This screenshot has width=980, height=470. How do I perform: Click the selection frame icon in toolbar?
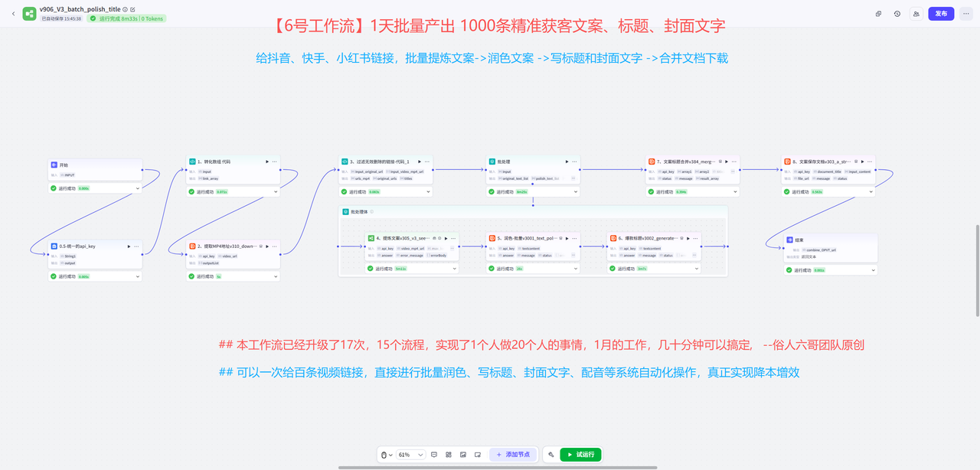pyautogui.click(x=478, y=455)
